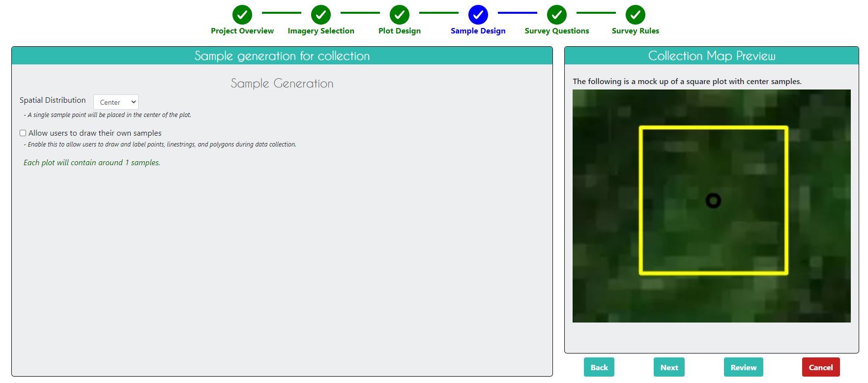The height and width of the screenshot is (383, 868).
Task: Proceed with the Next button
Action: (669, 367)
